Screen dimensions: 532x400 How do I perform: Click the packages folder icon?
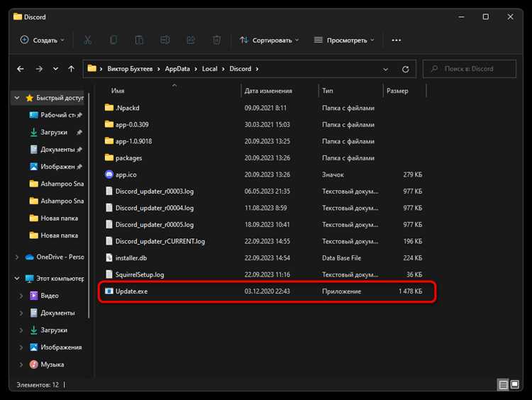click(x=109, y=157)
